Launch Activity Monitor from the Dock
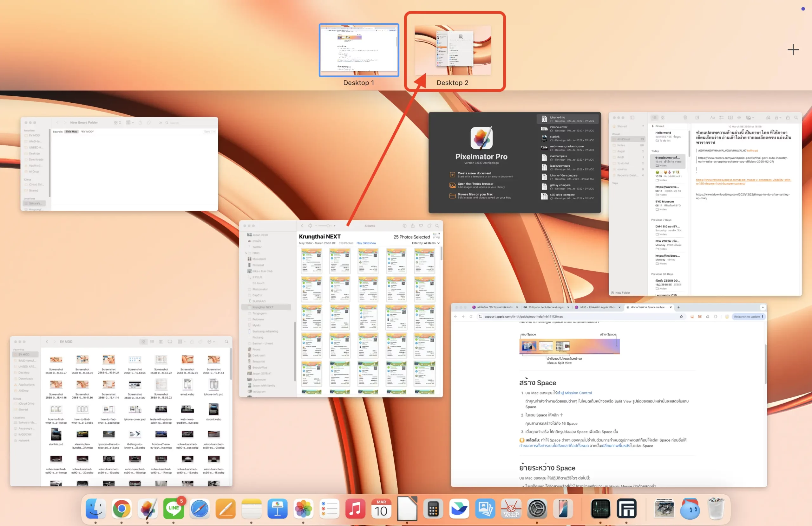 pos(600,509)
